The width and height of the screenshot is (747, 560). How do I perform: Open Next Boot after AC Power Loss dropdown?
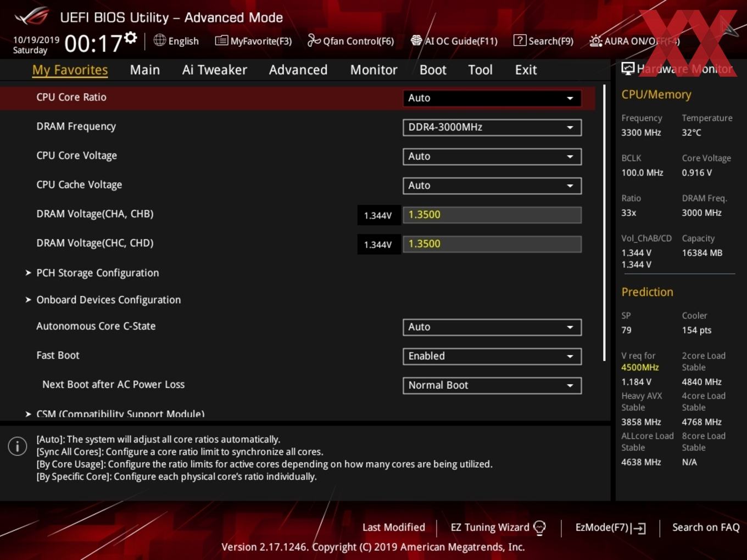(492, 385)
